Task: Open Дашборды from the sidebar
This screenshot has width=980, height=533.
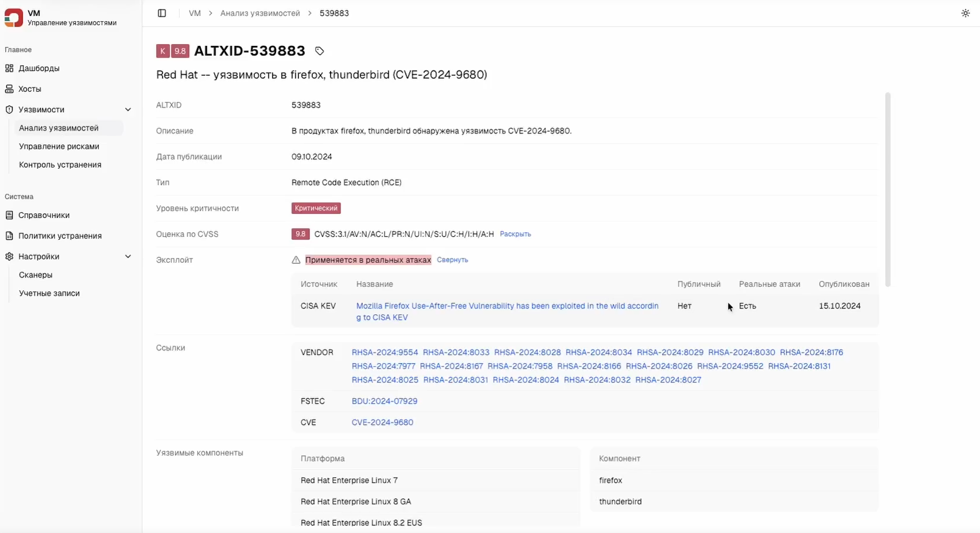Action: (x=39, y=68)
